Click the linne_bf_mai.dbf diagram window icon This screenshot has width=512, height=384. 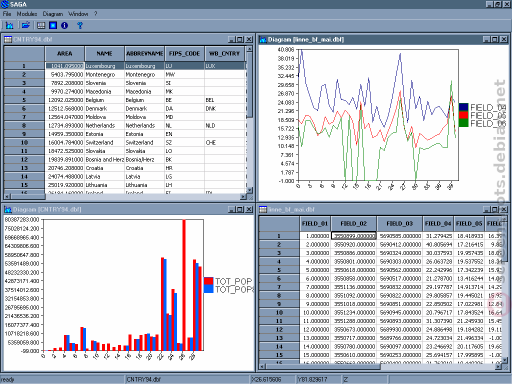click(x=263, y=39)
